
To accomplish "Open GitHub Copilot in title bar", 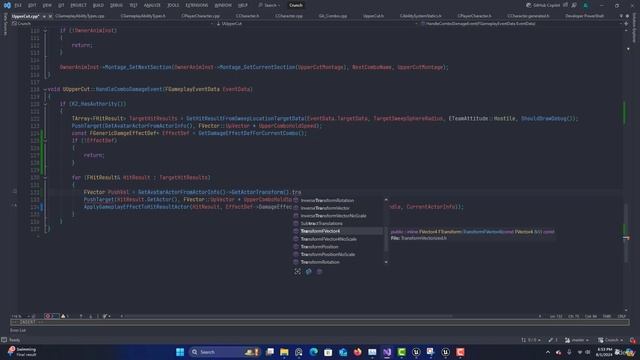I will pyautogui.click(x=543, y=5).
